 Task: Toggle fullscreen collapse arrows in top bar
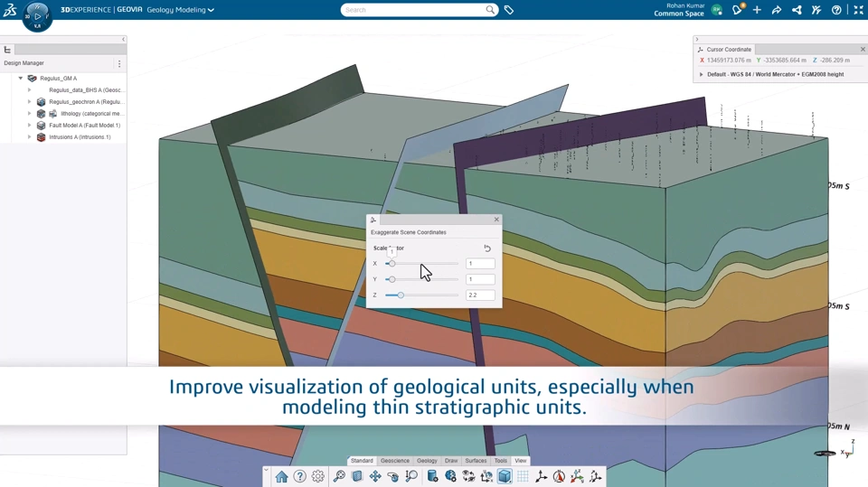(x=858, y=10)
